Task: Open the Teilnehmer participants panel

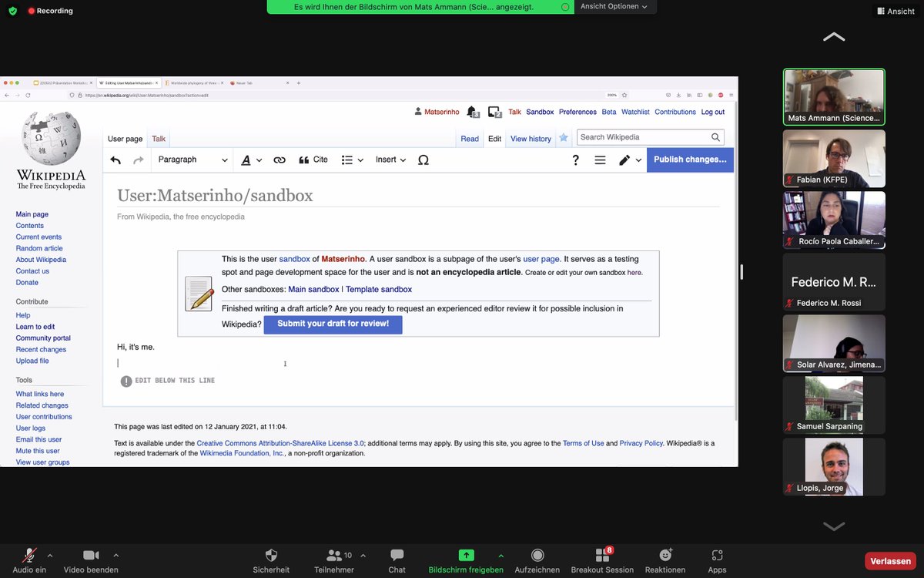Action: point(333,560)
